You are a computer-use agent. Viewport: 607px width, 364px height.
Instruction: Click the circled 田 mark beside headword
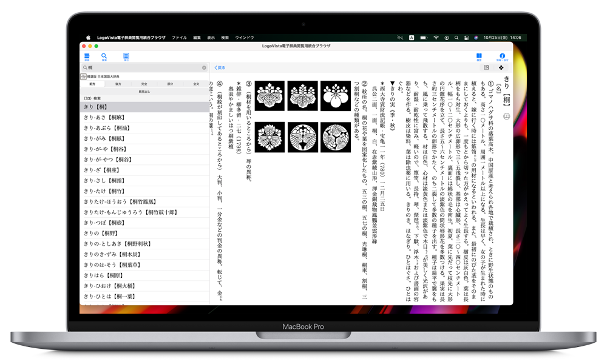(506, 116)
